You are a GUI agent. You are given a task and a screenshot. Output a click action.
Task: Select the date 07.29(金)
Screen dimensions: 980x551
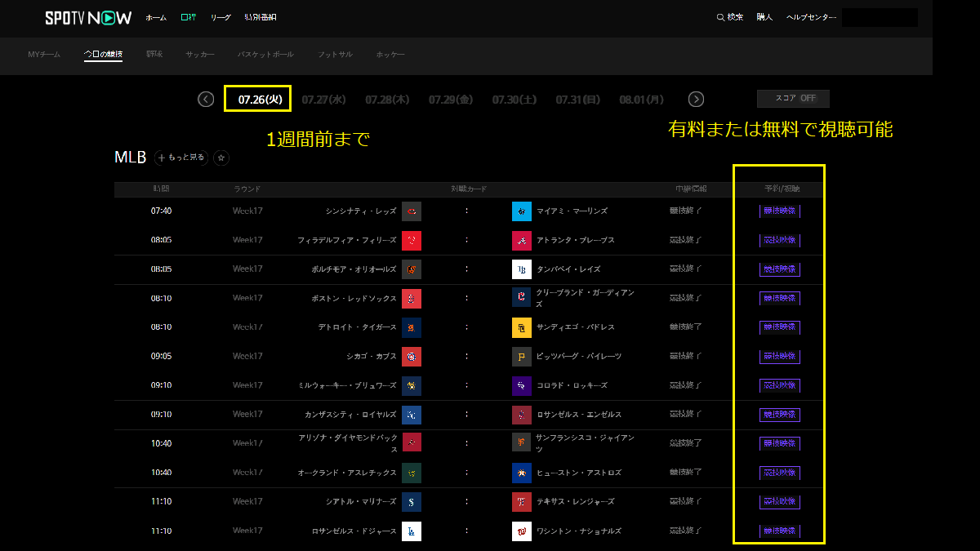(451, 100)
